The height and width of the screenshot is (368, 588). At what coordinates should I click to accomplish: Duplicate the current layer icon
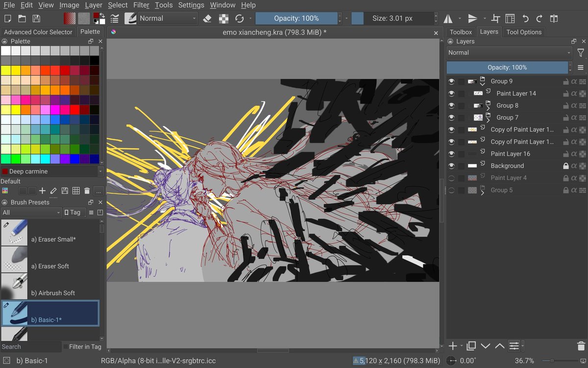[471, 346]
